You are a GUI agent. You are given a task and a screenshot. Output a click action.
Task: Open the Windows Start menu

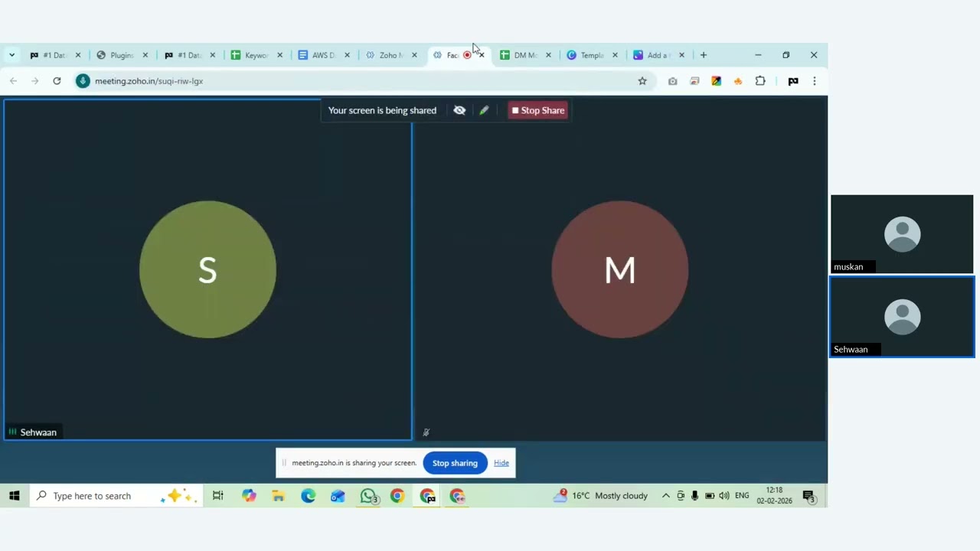[x=14, y=496]
